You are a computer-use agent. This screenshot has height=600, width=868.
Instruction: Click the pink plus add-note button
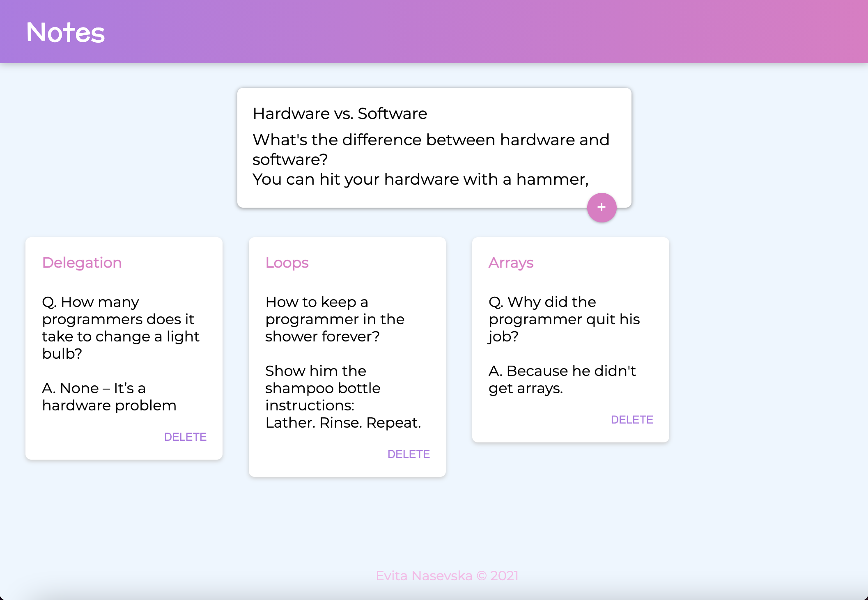click(x=602, y=208)
